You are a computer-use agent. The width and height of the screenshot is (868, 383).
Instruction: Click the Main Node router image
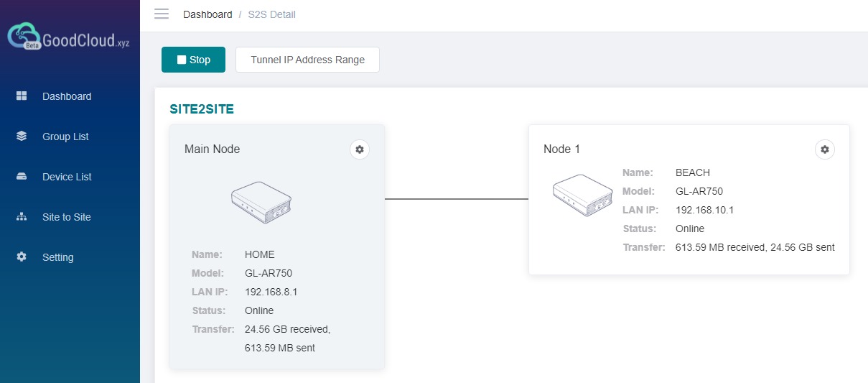click(x=261, y=202)
